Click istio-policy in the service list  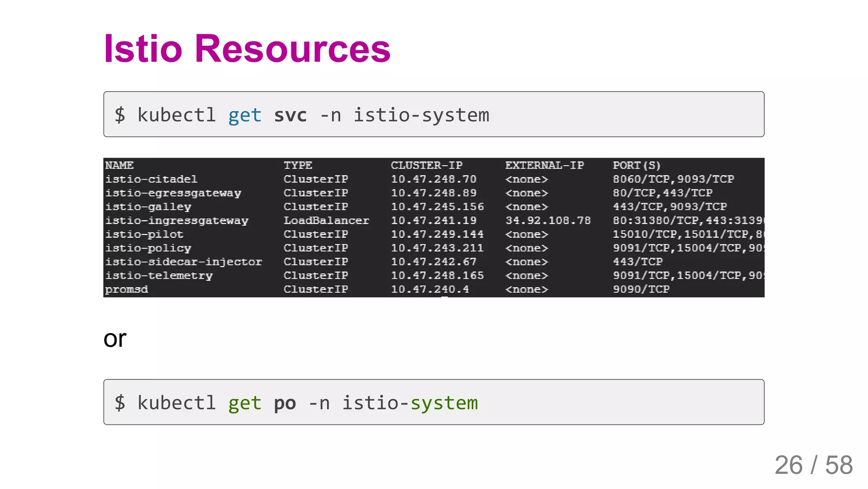click(x=148, y=248)
